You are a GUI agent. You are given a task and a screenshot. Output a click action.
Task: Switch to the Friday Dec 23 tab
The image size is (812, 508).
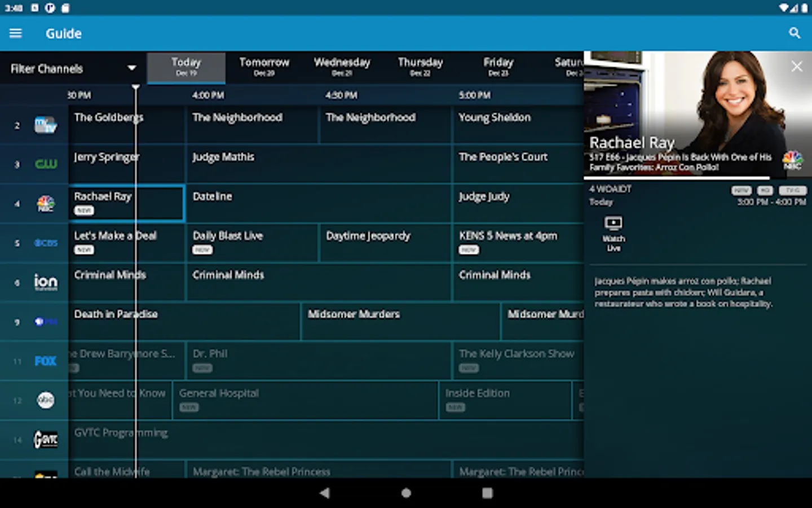[x=498, y=68]
